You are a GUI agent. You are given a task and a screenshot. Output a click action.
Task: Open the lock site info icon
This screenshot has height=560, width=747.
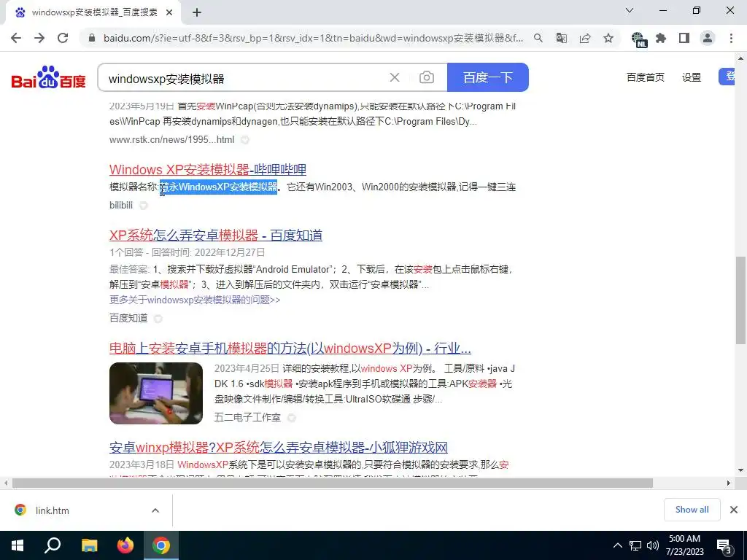point(92,38)
